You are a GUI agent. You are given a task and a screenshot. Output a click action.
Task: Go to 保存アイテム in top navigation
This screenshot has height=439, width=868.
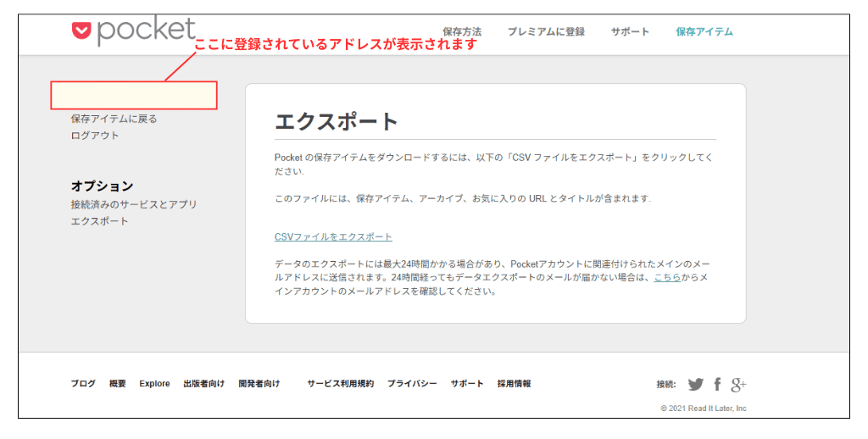(704, 31)
